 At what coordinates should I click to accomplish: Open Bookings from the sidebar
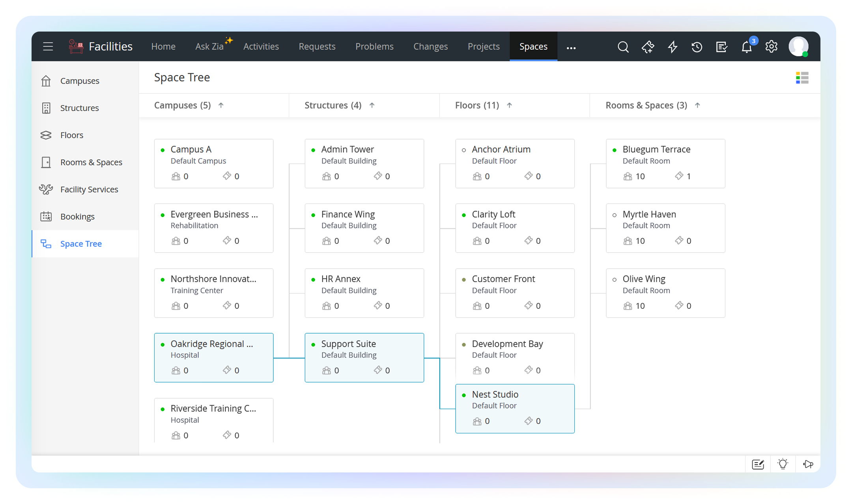(x=77, y=216)
